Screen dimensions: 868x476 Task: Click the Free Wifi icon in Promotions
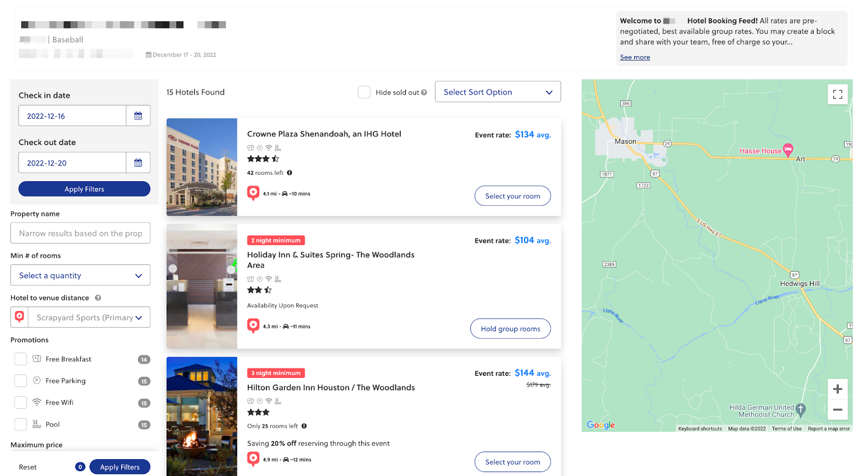pyautogui.click(x=37, y=402)
